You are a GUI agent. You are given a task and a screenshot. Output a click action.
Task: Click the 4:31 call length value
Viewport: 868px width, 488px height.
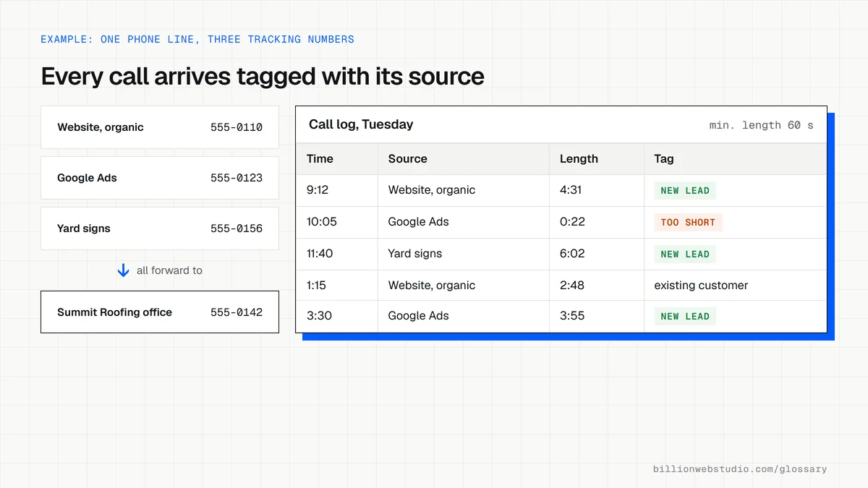571,190
